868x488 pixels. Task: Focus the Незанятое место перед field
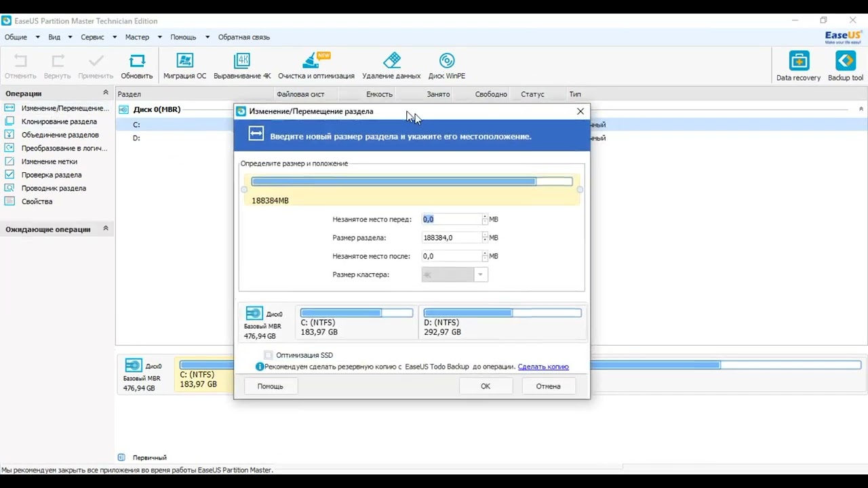(x=452, y=220)
